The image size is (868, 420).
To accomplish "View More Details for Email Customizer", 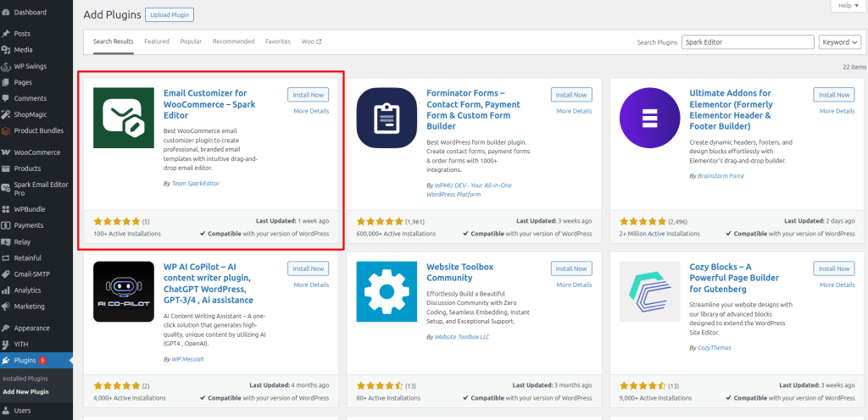I will 311,111.
